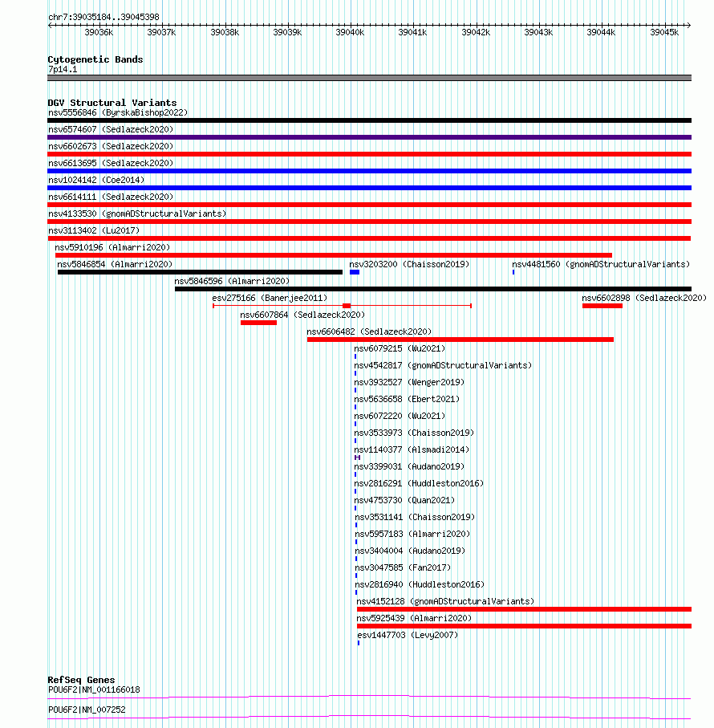714x728 pixels.
Task: Select nsv4481560 (gnomADStructuralVariants) label
Action: 601,265
